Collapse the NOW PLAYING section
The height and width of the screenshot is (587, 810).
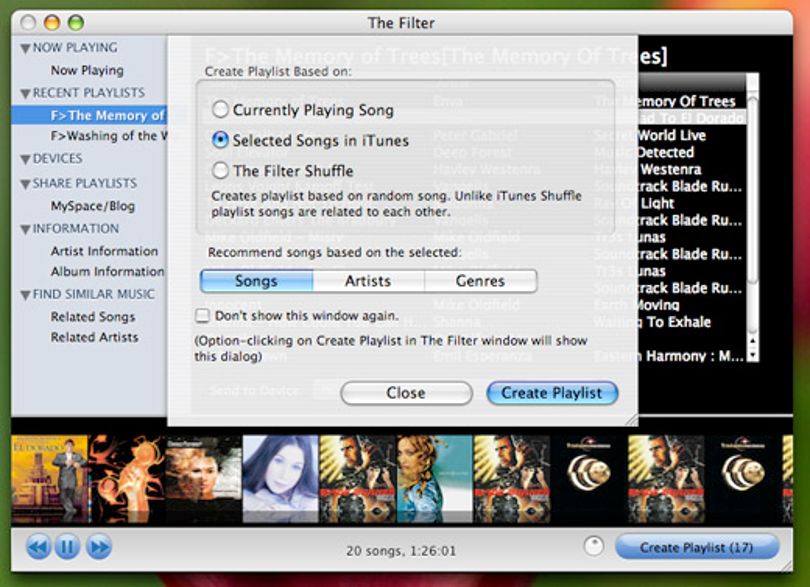pos(25,49)
